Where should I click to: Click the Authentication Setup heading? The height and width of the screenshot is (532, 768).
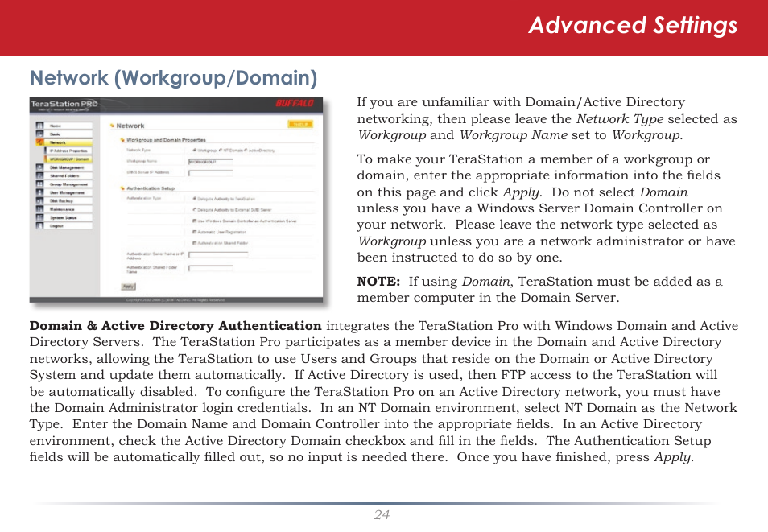(151, 188)
